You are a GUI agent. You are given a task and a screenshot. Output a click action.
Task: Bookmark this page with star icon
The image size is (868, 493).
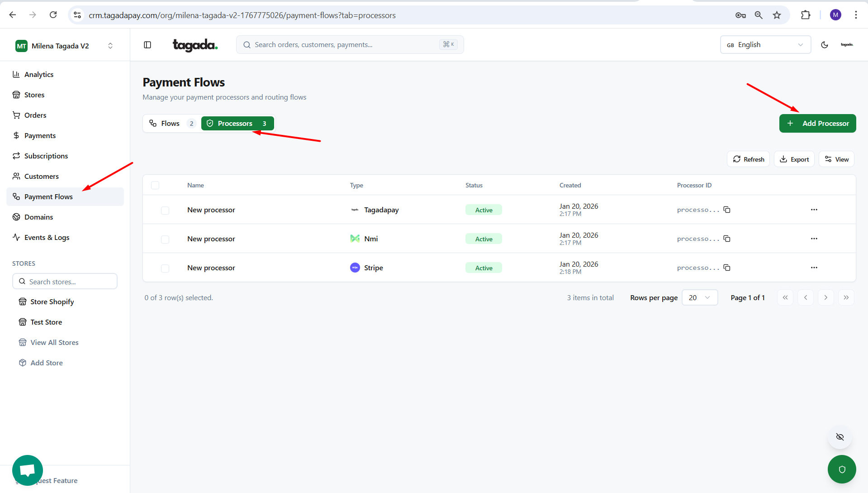[777, 15]
